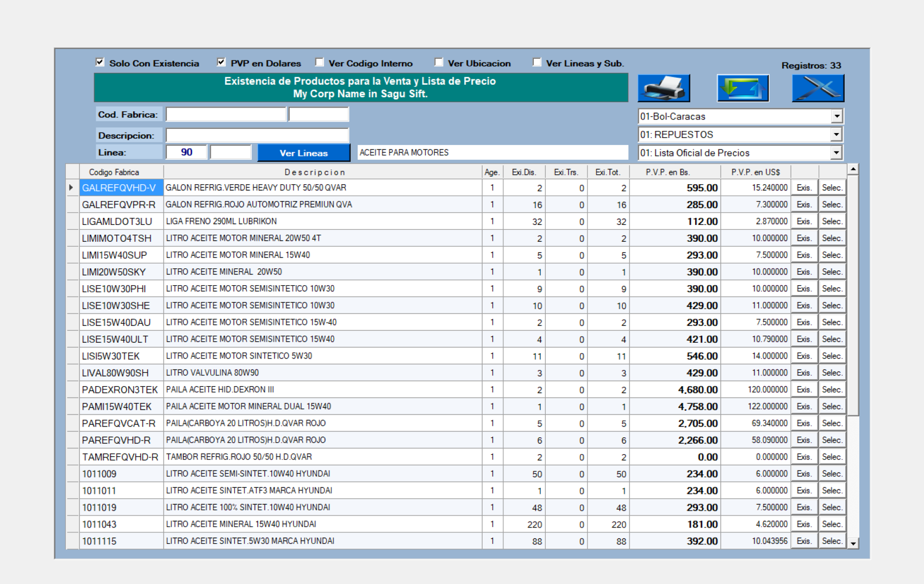The height and width of the screenshot is (584, 924).
Task: Click the P.V.P. en US$ column header
Action: tap(755, 172)
